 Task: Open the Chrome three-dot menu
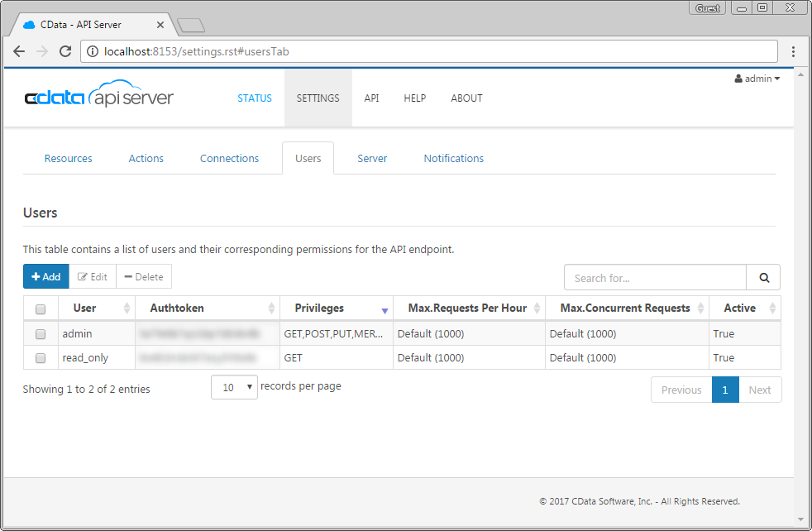point(793,52)
